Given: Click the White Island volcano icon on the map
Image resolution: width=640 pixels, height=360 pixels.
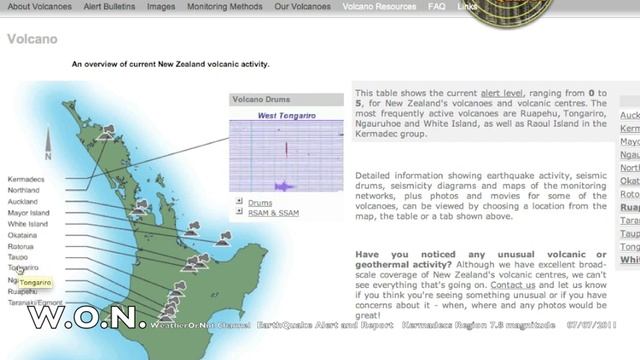Looking at the screenshot, I should (x=224, y=239).
